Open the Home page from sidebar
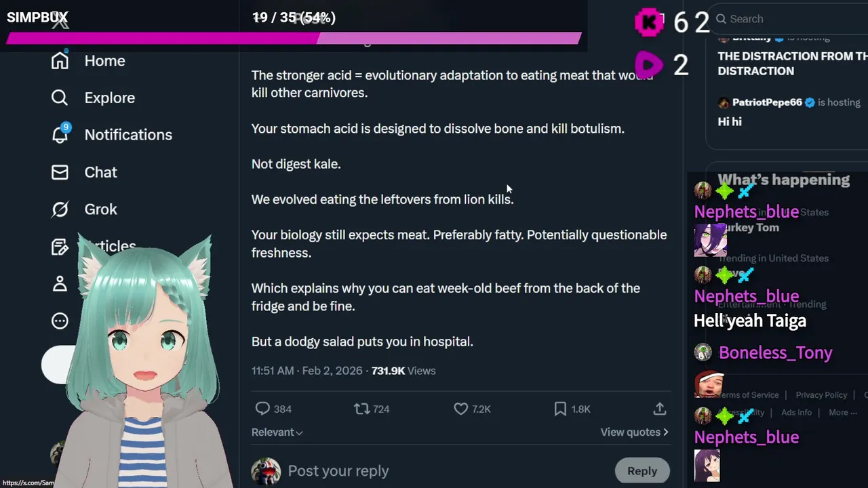This screenshot has width=868, height=488. click(88, 61)
